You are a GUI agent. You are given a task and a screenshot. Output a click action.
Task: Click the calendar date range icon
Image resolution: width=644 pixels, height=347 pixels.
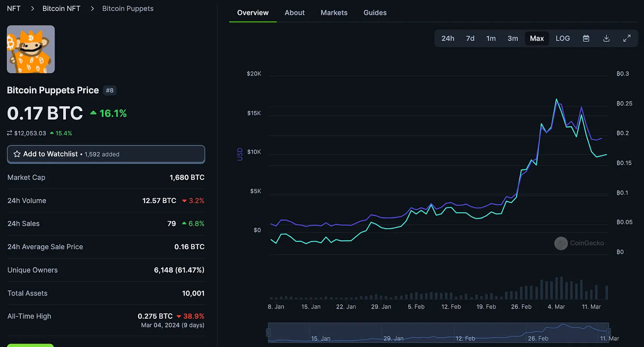[586, 39]
